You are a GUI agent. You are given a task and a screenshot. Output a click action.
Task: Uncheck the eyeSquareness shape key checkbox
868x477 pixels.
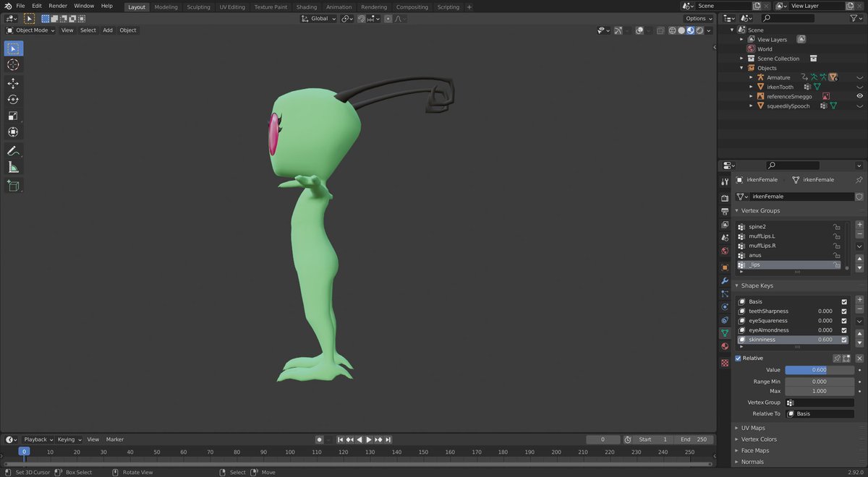pos(844,321)
